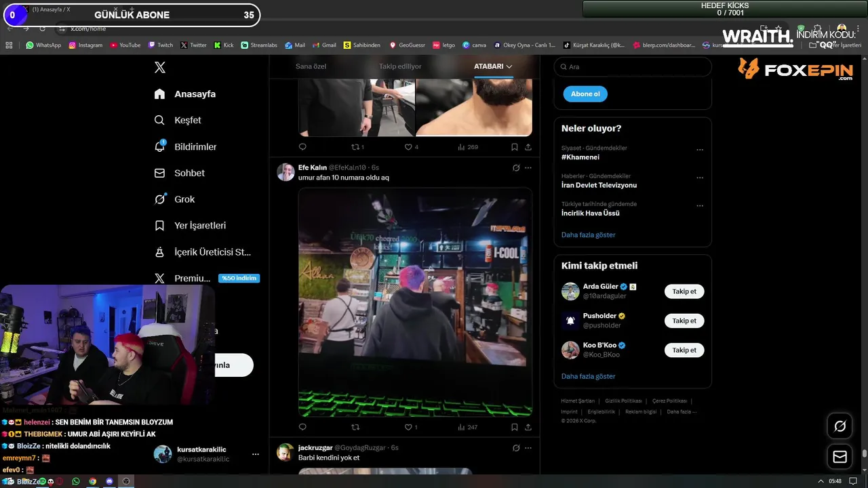Open more options for İran Devlet Televizyonu
This screenshot has height=488, width=868.
(700, 178)
